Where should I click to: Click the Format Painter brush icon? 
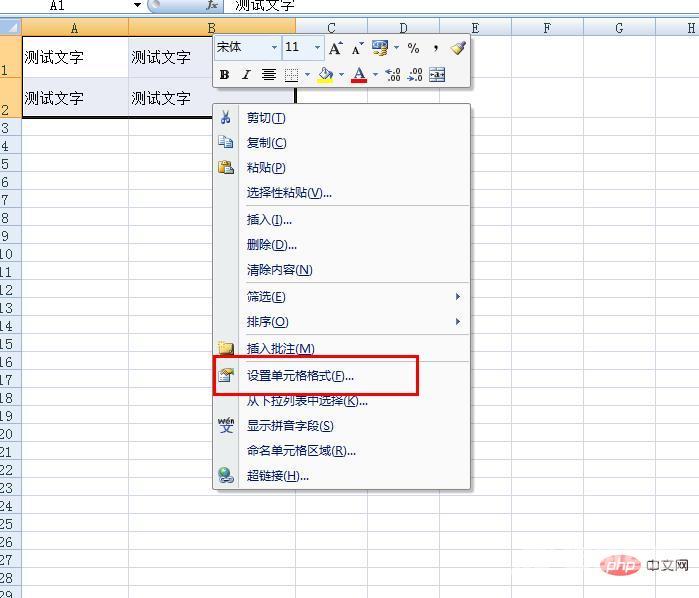tap(458, 48)
